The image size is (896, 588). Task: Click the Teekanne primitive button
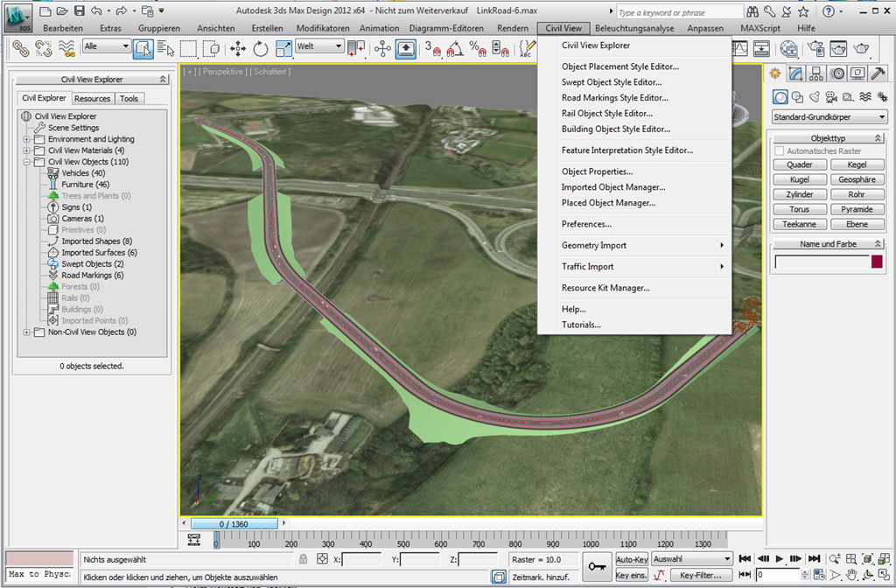tap(799, 224)
